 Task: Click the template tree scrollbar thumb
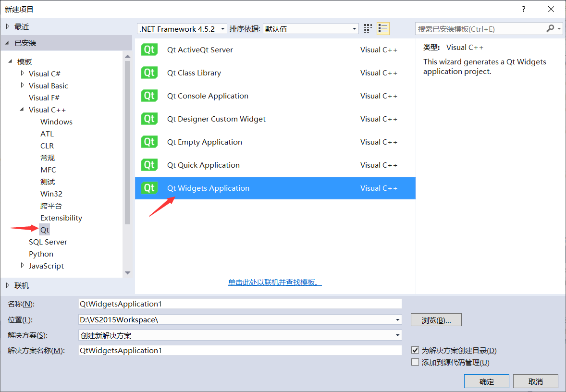(127, 143)
